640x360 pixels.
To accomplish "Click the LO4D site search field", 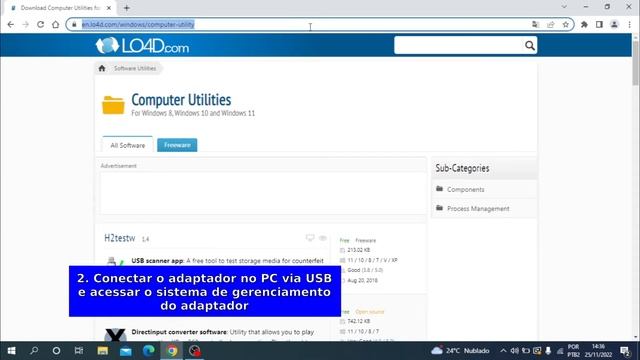I will 458,45.
